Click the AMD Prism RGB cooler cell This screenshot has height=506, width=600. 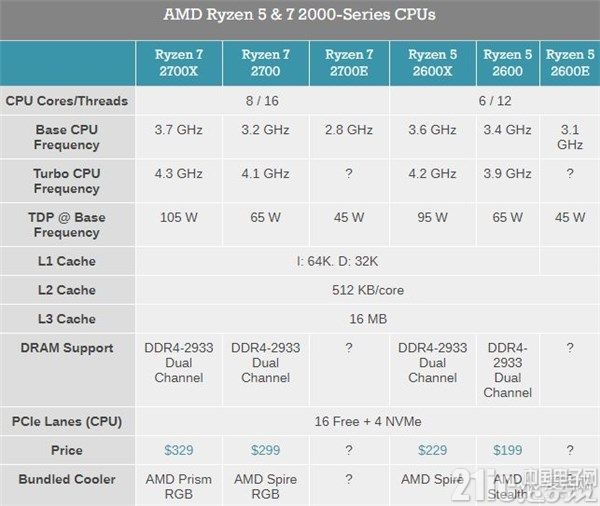pos(179,486)
